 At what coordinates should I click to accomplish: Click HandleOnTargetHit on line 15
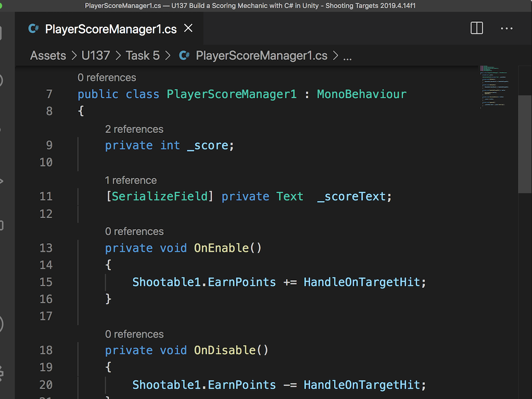tap(362, 282)
